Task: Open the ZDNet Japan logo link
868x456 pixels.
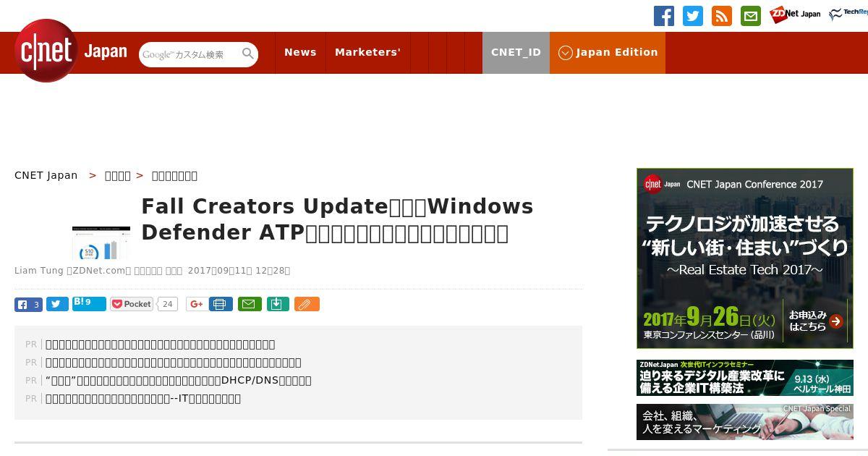Action: 795,14
